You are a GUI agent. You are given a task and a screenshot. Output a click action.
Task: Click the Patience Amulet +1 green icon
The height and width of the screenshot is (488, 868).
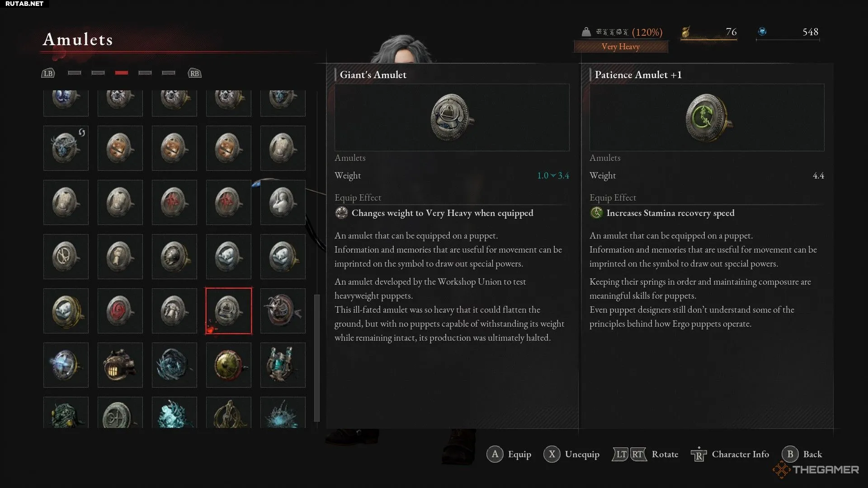pyautogui.click(x=707, y=117)
